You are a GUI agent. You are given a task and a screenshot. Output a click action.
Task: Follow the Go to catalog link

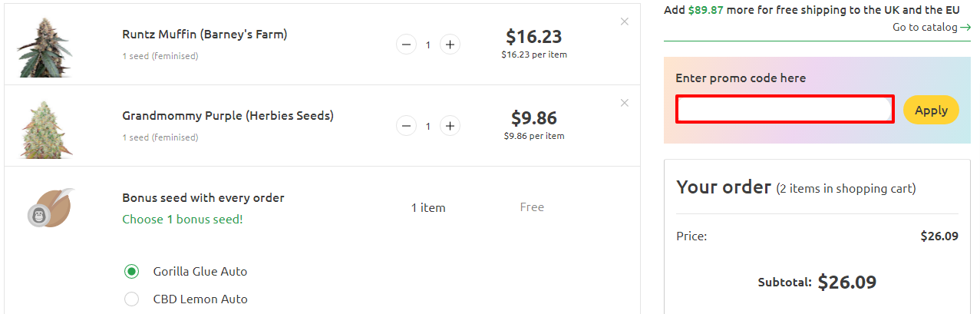coord(931,27)
